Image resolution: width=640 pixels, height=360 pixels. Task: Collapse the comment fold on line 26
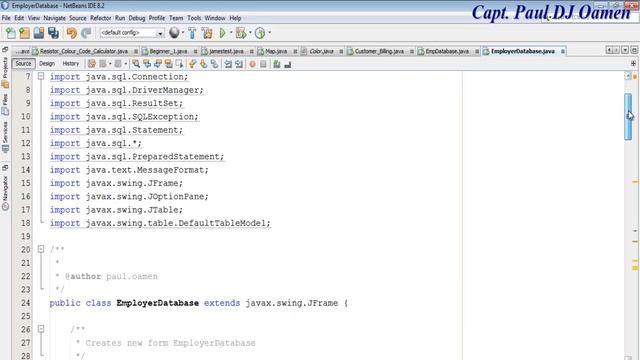pos(41,329)
